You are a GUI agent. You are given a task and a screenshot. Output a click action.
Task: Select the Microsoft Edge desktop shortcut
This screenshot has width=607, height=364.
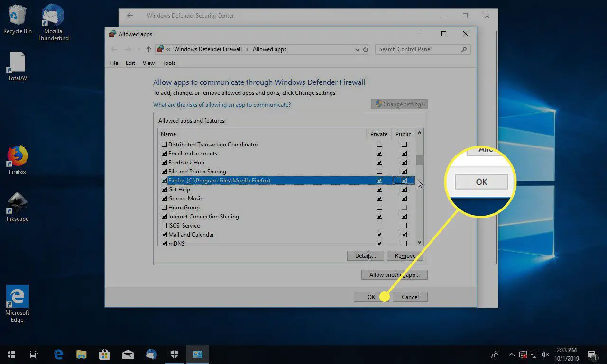[x=18, y=304]
